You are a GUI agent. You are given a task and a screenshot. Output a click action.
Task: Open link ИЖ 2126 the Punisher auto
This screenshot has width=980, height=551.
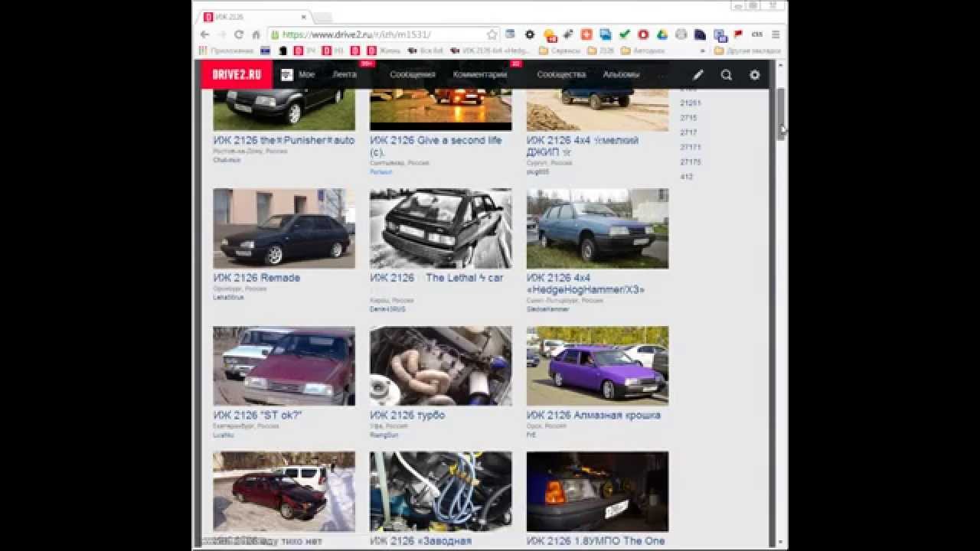pyautogui.click(x=284, y=140)
